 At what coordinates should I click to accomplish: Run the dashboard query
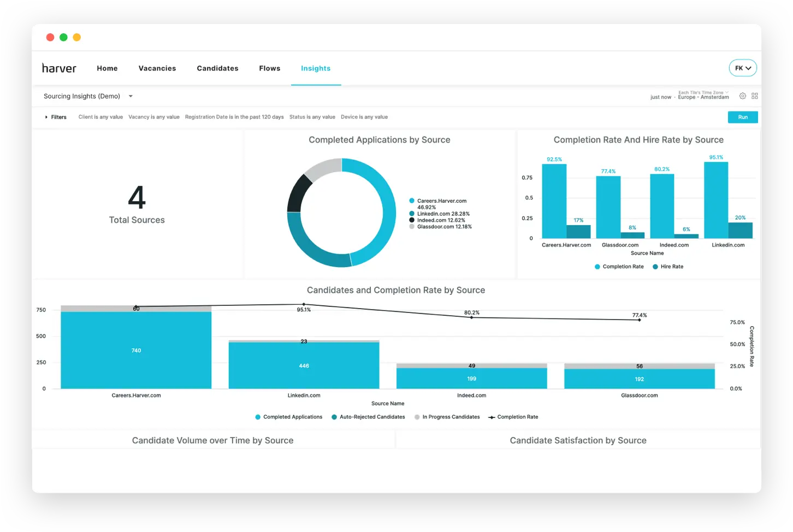tap(743, 117)
